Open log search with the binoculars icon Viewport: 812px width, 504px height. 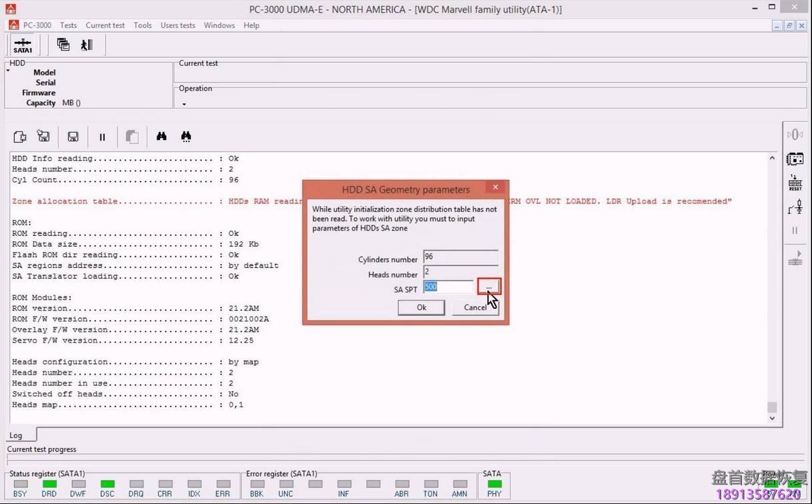click(161, 136)
